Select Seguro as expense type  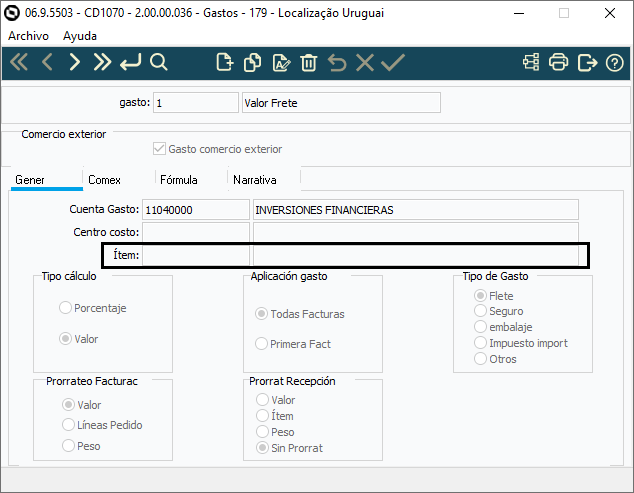coord(481,311)
